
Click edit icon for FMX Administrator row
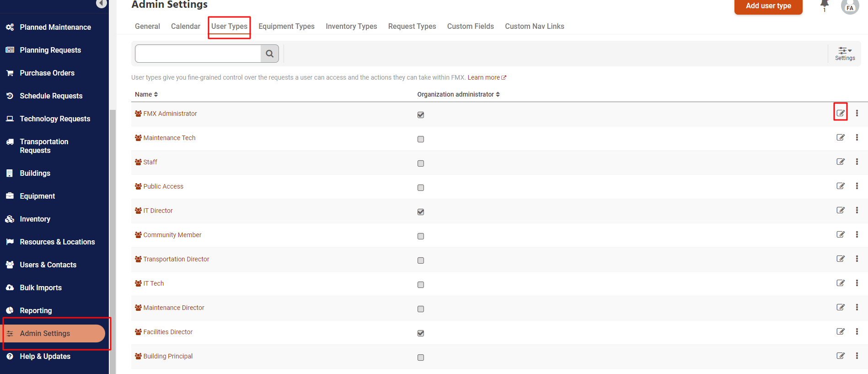click(x=840, y=113)
